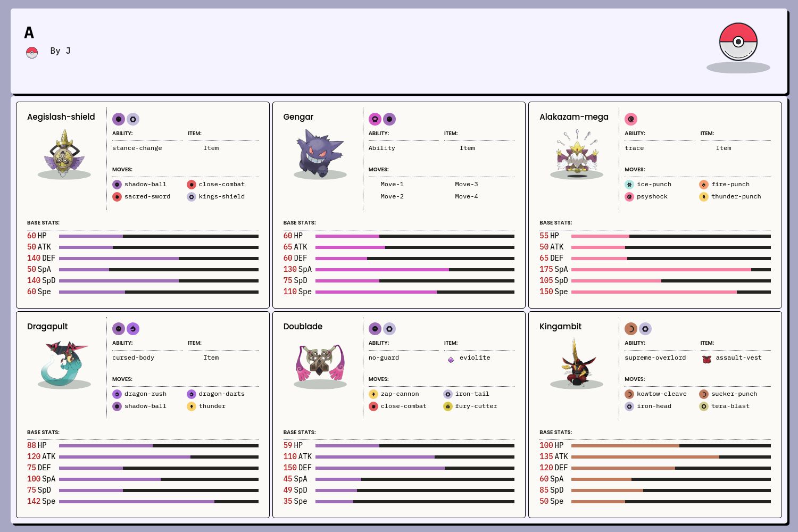The width and height of the screenshot is (798, 532).
Task: Click the eviolite item icon on Doublade
Action: click(451, 360)
